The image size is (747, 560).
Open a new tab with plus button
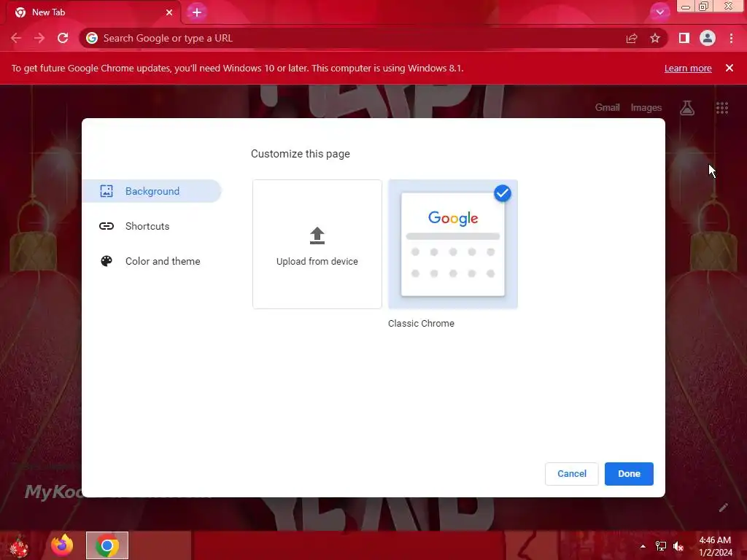tap(197, 12)
